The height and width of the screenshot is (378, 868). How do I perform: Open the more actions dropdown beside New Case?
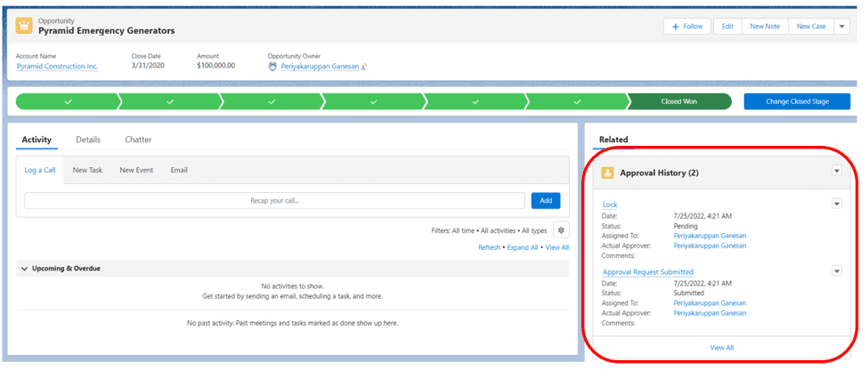[x=841, y=26]
